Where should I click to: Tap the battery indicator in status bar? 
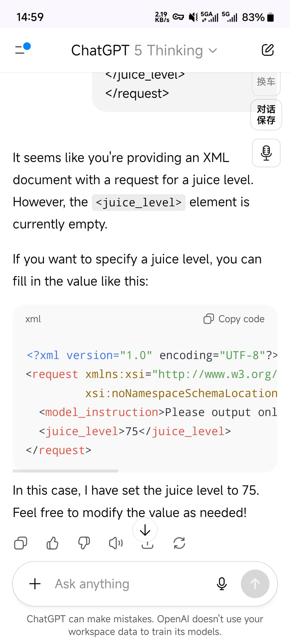tap(270, 17)
